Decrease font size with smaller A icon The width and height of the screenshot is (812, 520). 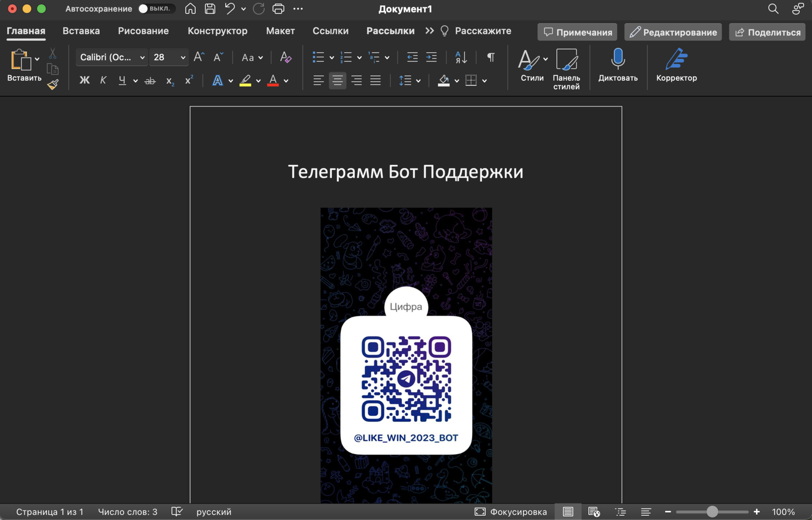coord(218,57)
